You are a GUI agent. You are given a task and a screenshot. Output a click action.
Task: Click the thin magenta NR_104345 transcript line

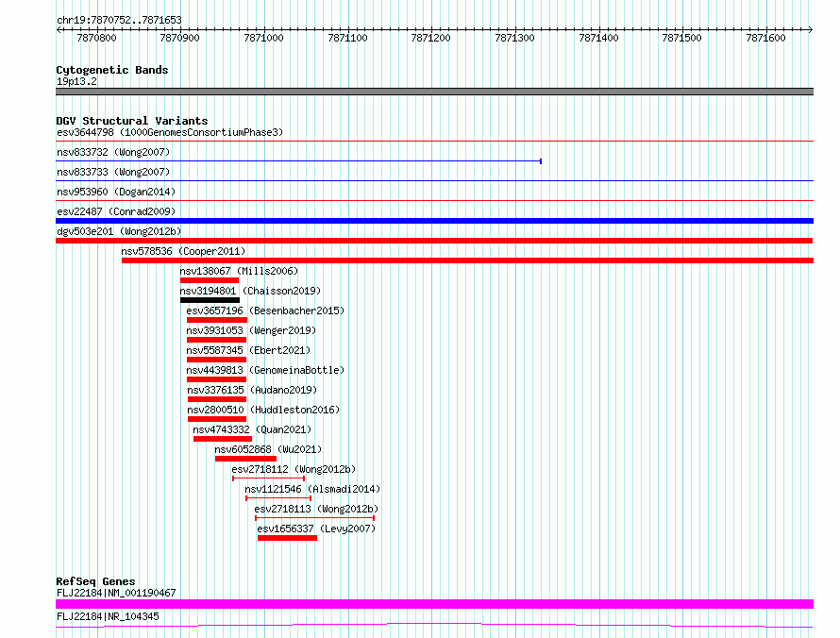click(x=434, y=625)
